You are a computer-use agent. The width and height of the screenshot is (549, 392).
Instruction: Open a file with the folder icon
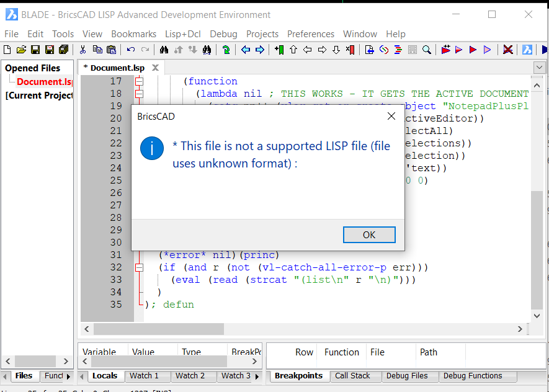[x=21, y=50]
